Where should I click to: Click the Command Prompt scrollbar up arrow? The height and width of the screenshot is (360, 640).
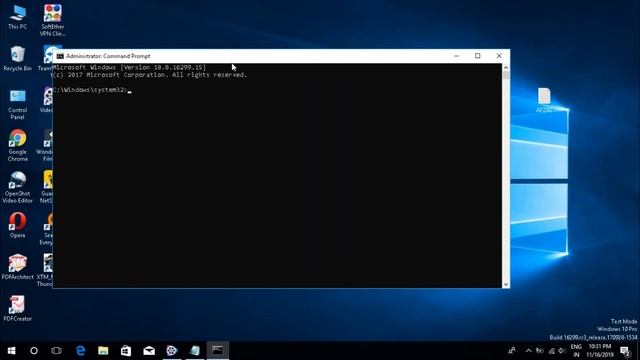click(506, 67)
